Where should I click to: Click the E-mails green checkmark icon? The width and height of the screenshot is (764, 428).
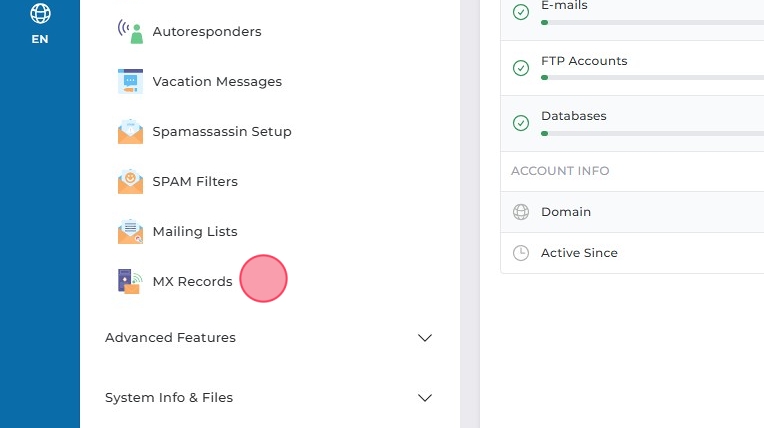(521, 12)
